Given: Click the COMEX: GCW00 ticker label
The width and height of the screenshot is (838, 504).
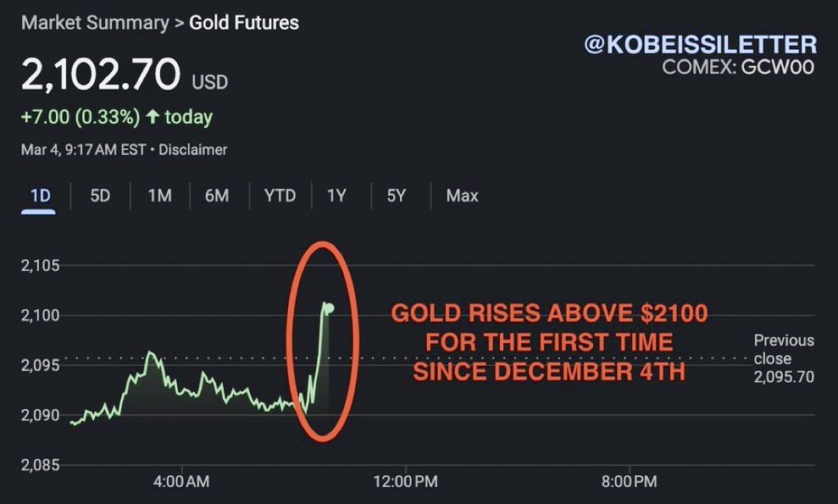Looking at the screenshot, I should tap(738, 68).
